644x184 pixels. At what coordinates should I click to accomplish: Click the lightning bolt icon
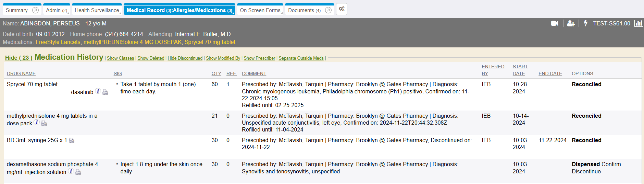click(x=586, y=23)
